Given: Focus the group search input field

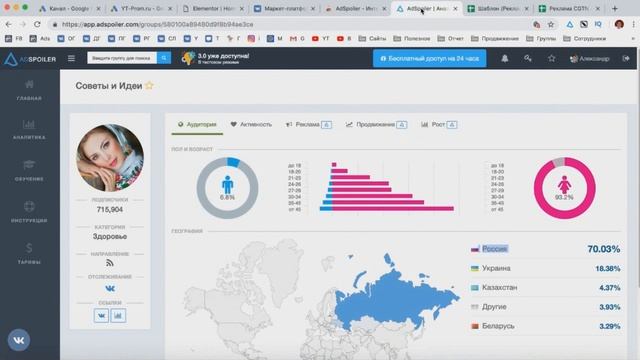Looking at the screenshot, I should 122,58.
